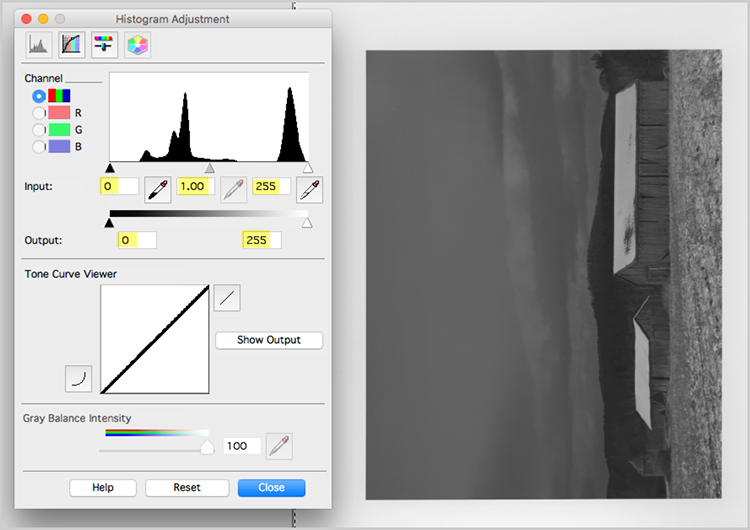The width and height of the screenshot is (750, 530).
Task: Click the Gray Balance Intensity slider handle
Action: coord(207,448)
